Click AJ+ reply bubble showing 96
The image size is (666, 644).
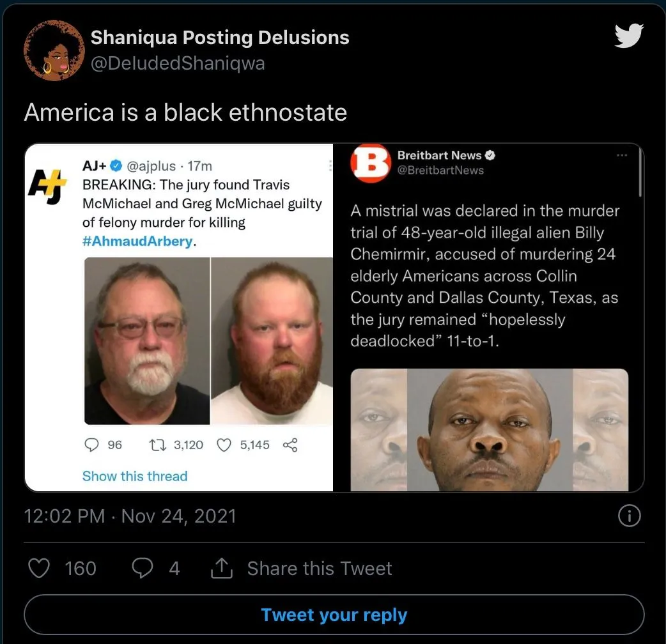coord(92,445)
